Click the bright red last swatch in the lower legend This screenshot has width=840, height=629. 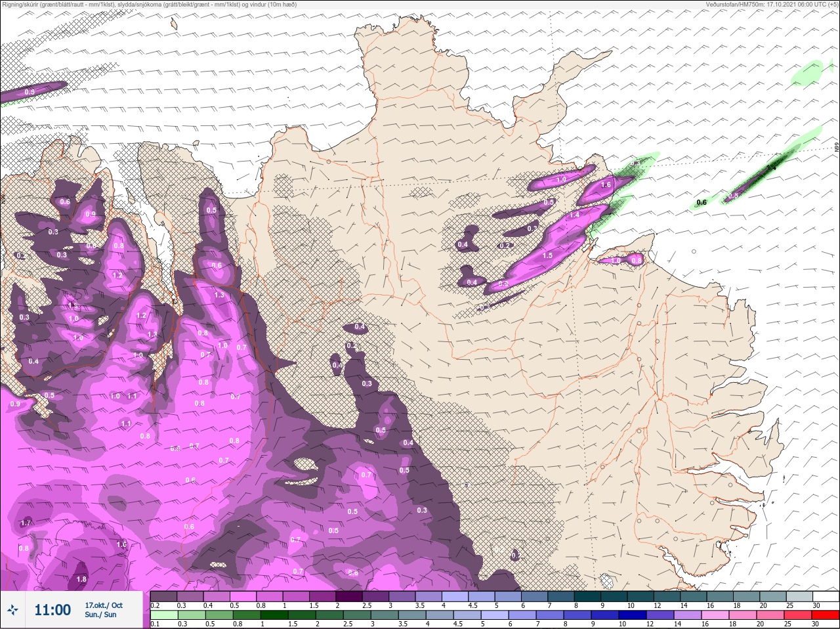coord(825,615)
